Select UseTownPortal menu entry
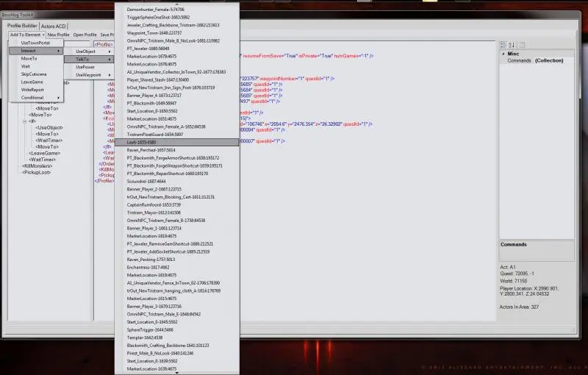This screenshot has width=588, height=375. pyautogui.click(x=35, y=43)
